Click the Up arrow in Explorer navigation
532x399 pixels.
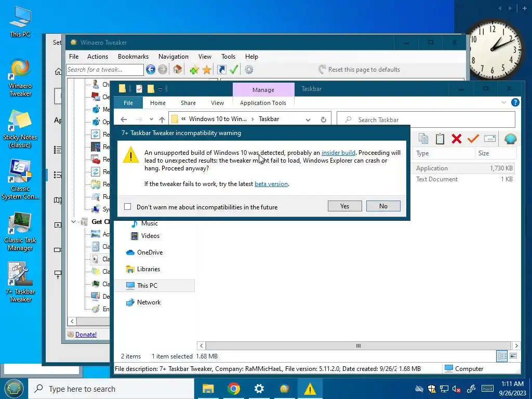coord(162,119)
